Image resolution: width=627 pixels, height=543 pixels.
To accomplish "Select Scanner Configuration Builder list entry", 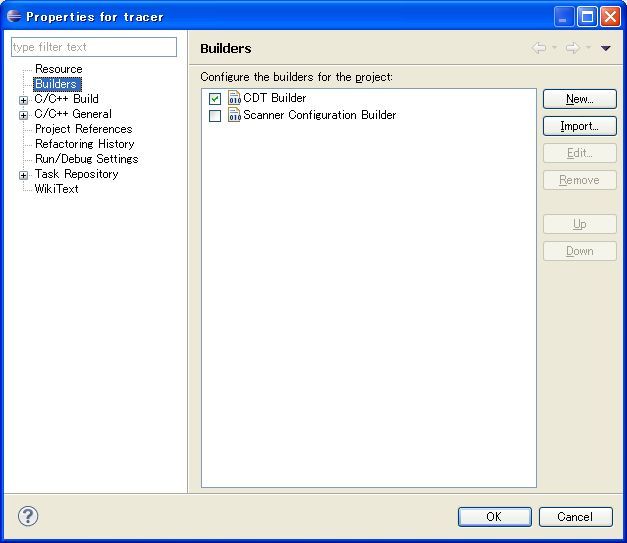I will (x=319, y=115).
